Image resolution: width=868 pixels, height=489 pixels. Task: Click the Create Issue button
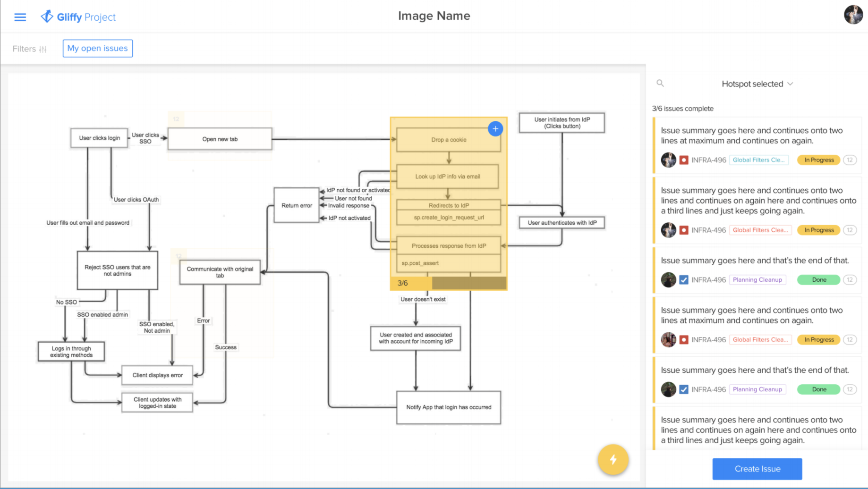coord(757,469)
